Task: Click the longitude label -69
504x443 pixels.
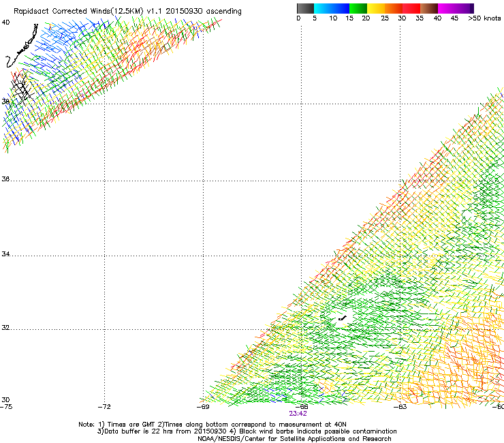Action: (x=203, y=406)
